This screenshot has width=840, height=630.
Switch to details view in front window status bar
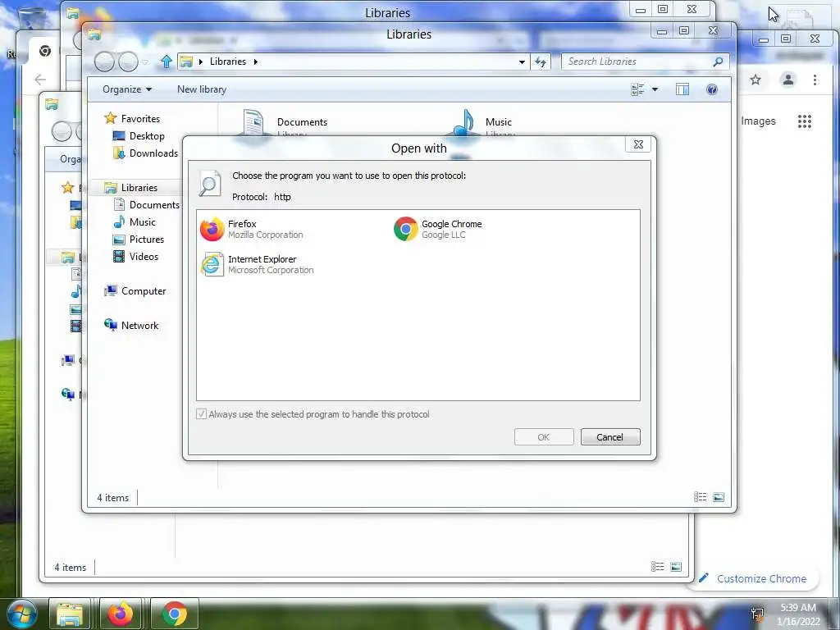pos(701,496)
